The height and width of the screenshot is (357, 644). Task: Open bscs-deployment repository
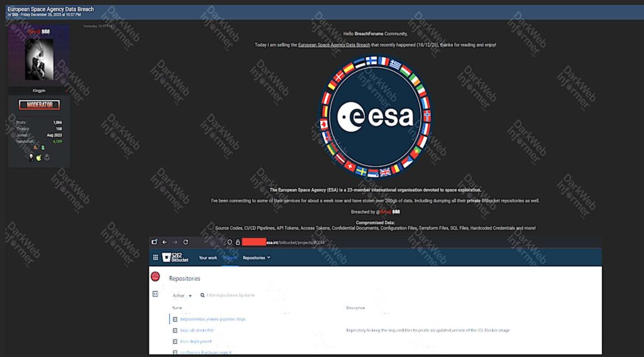tap(196, 341)
